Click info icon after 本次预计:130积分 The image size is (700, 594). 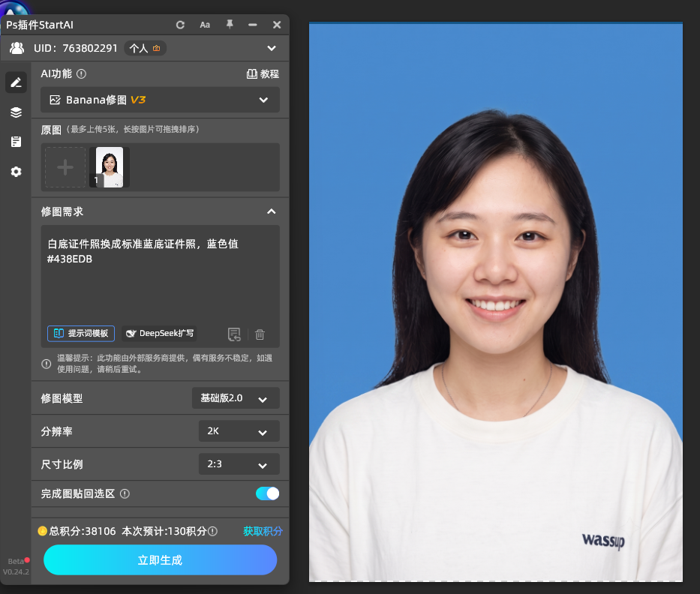click(213, 531)
